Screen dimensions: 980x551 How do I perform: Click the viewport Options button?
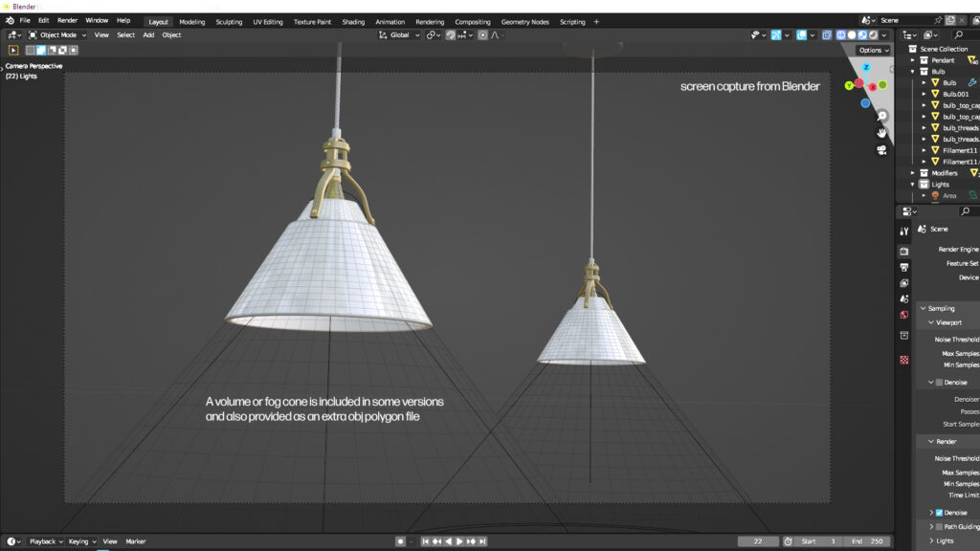point(873,50)
